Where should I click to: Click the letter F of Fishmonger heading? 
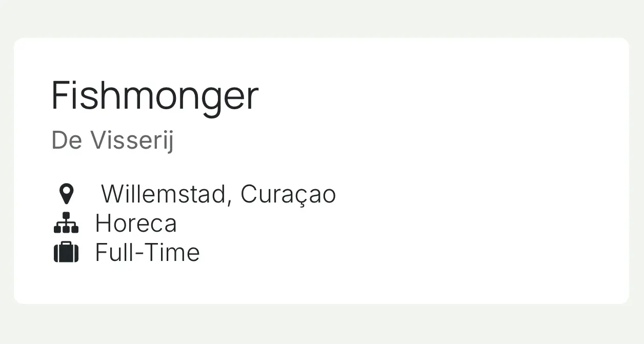(61, 95)
